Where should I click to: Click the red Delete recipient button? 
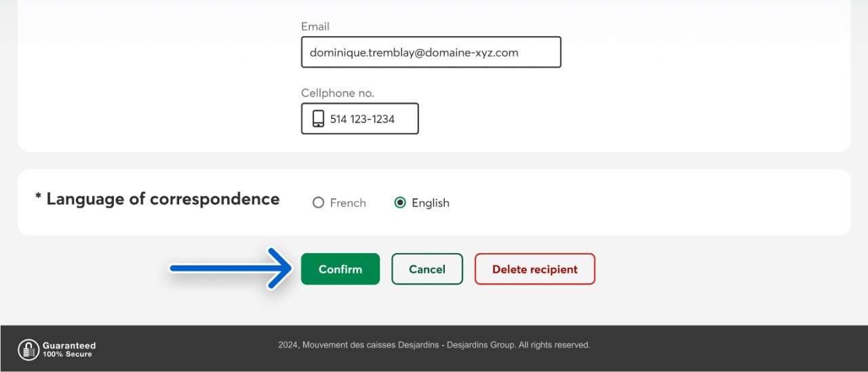534,269
